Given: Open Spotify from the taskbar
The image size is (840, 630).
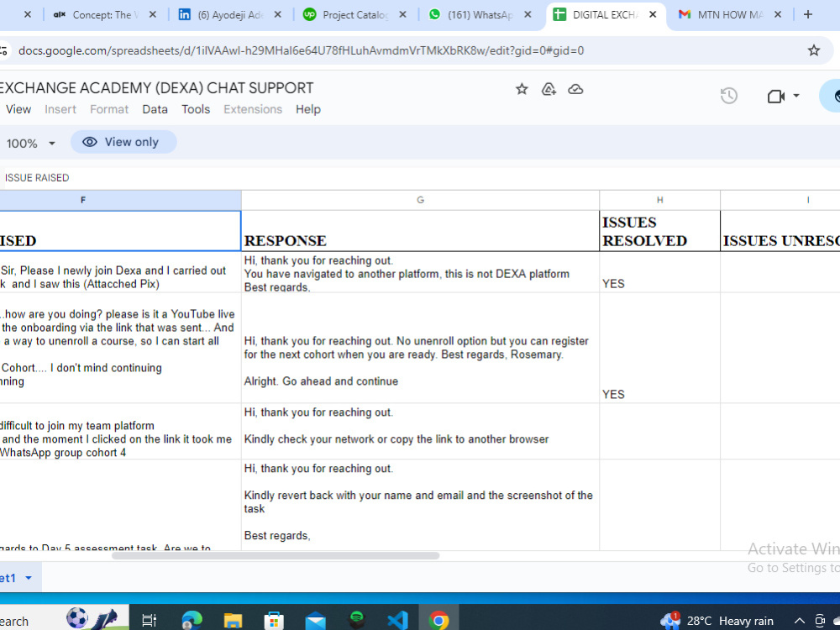Looking at the screenshot, I should tap(356, 620).
